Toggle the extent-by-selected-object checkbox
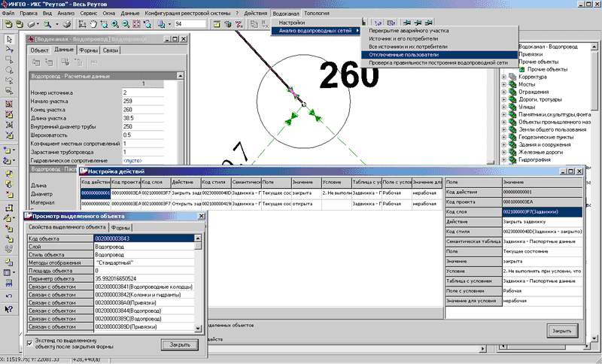This screenshot has height=364, width=602. pos(31,342)
